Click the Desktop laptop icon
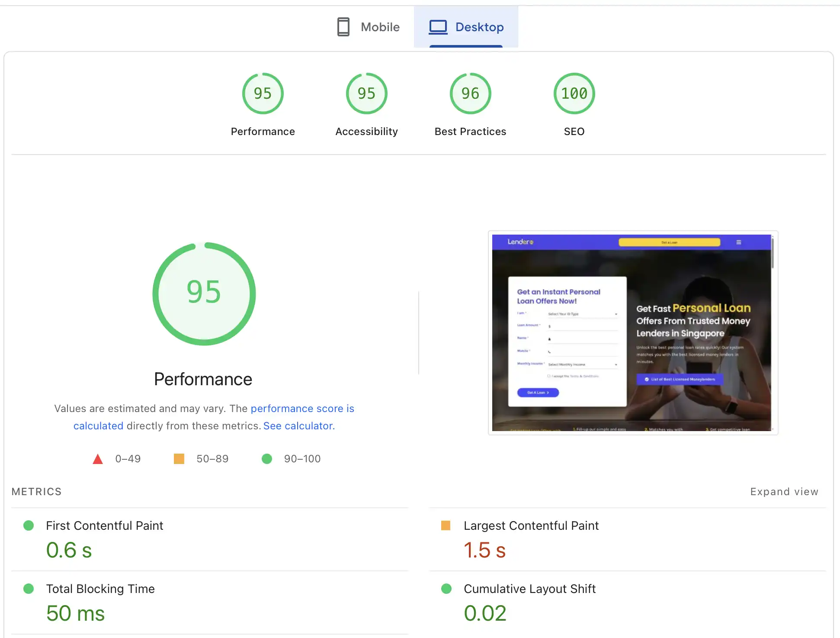The image size is (840, 638). (438, 27)
